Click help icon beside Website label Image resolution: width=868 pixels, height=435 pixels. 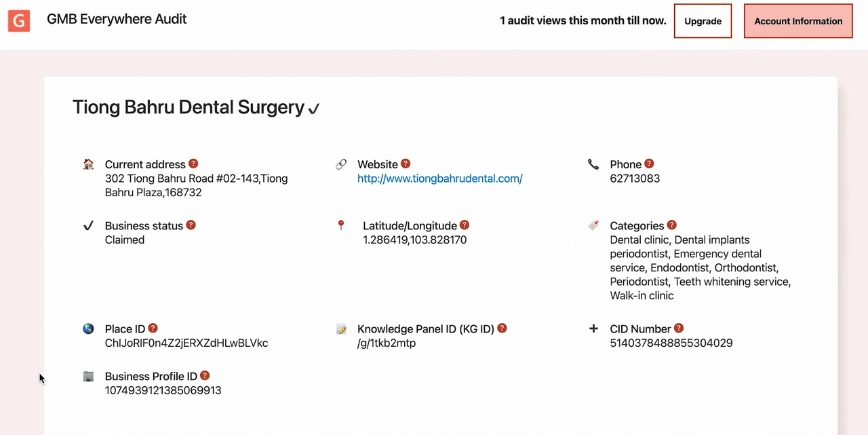[x=406, y=164]
